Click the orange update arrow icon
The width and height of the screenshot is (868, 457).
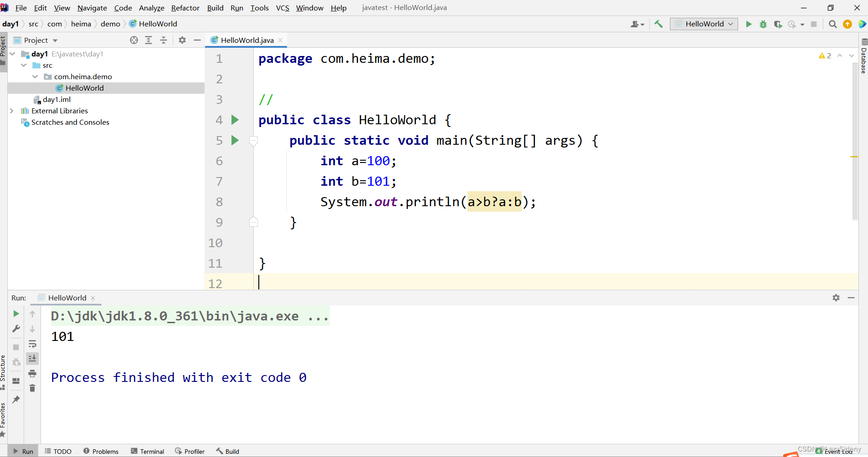click(x=847, y=24)
